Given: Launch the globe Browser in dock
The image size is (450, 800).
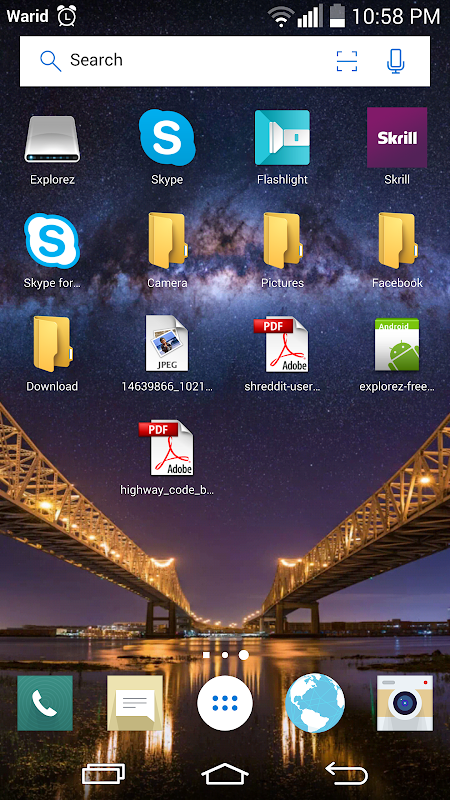Looking at the screenshot, I should [315, 703].
